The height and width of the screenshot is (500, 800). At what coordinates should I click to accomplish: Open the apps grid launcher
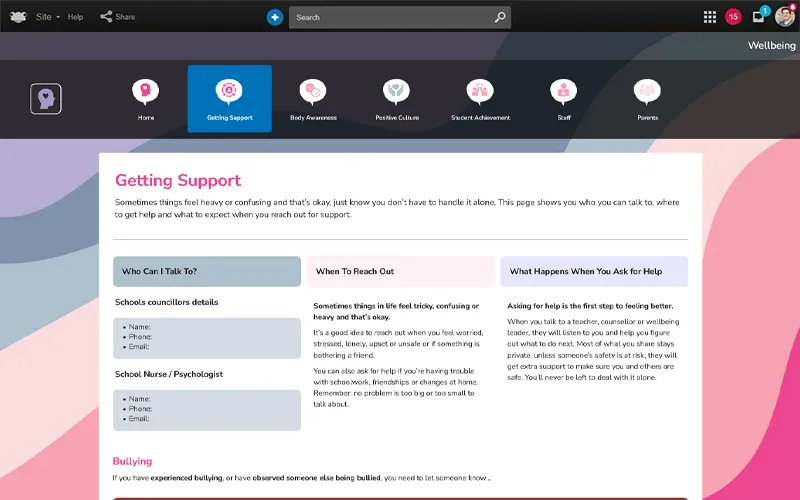tap(710, 17)
